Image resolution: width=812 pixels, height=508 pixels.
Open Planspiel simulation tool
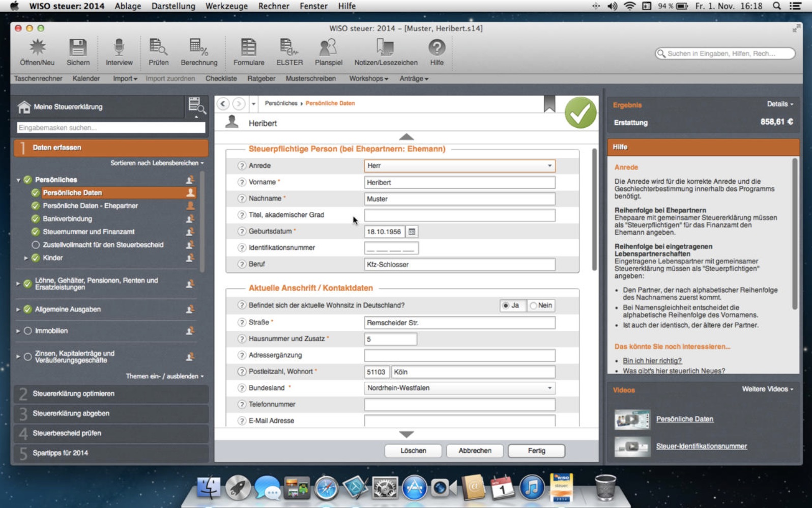click(x=328, y=51)
